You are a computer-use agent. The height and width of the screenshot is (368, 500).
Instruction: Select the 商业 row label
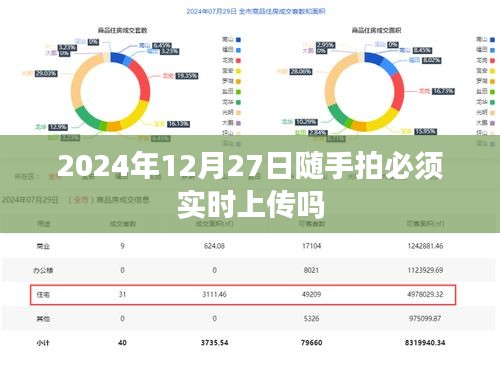point(43,246)
